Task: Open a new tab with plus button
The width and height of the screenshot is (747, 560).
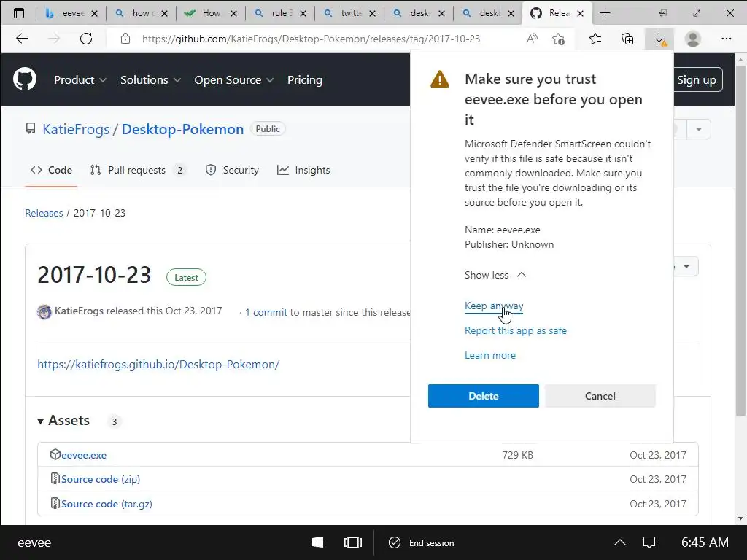Action: (605, 13)
